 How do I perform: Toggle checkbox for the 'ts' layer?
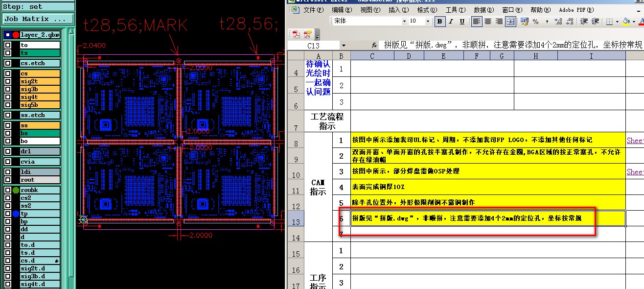point(8,52)
